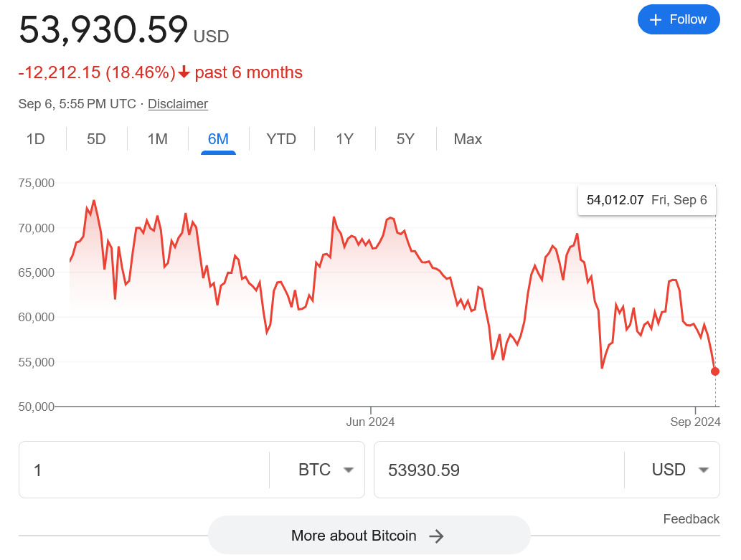This screenshot has width=741, height=560.
Task: Click the red down arrow price indicator
Action: pos(184,72)
